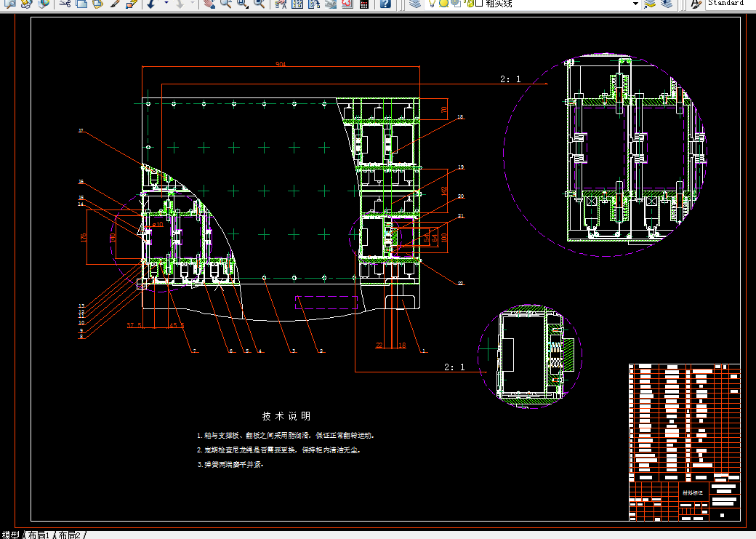Screen dimensions: 756x539
Task: Open Text Style manager brush icon
Action: (x=695, y=4)
